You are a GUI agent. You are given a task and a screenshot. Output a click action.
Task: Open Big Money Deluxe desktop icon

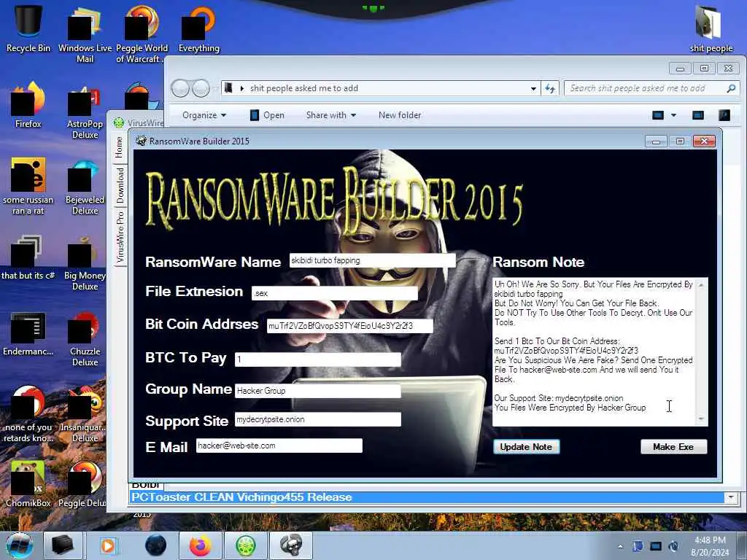tap(85, 264)
